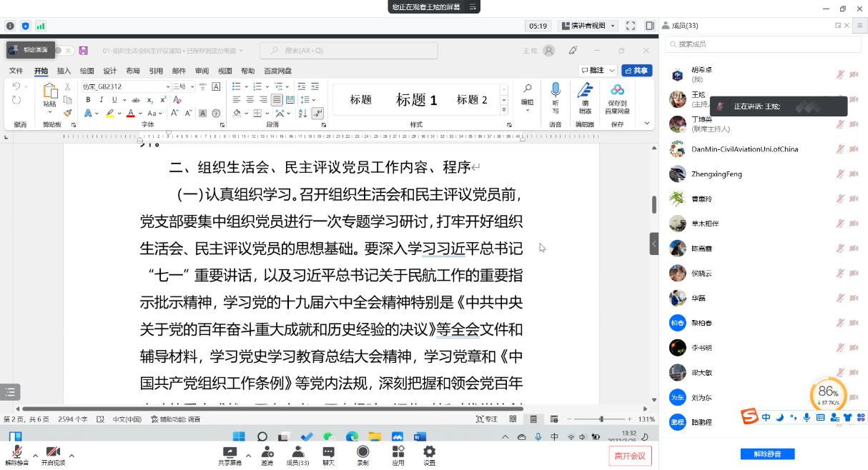Open the 聊天 chat panel
This screenshot has width=868, height=470.
click(328, 452)
